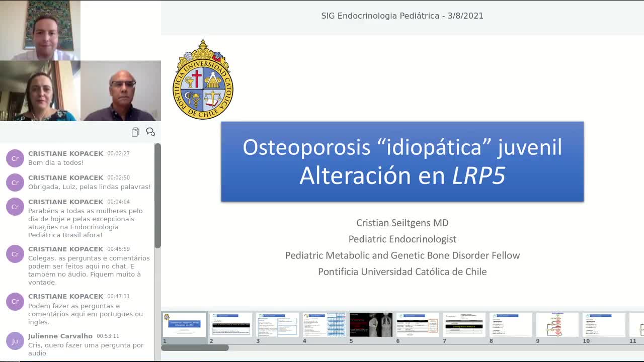
Task: Select slide thumbnail 1 title slide
Action: 184,325
